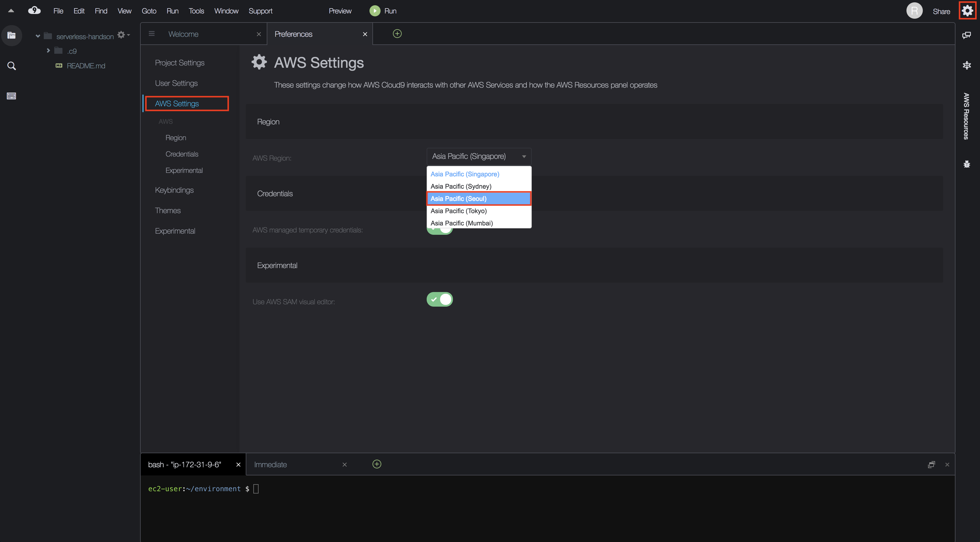Open the Support menu
This screenshot has width=980, height=542.
coord(261,11)
